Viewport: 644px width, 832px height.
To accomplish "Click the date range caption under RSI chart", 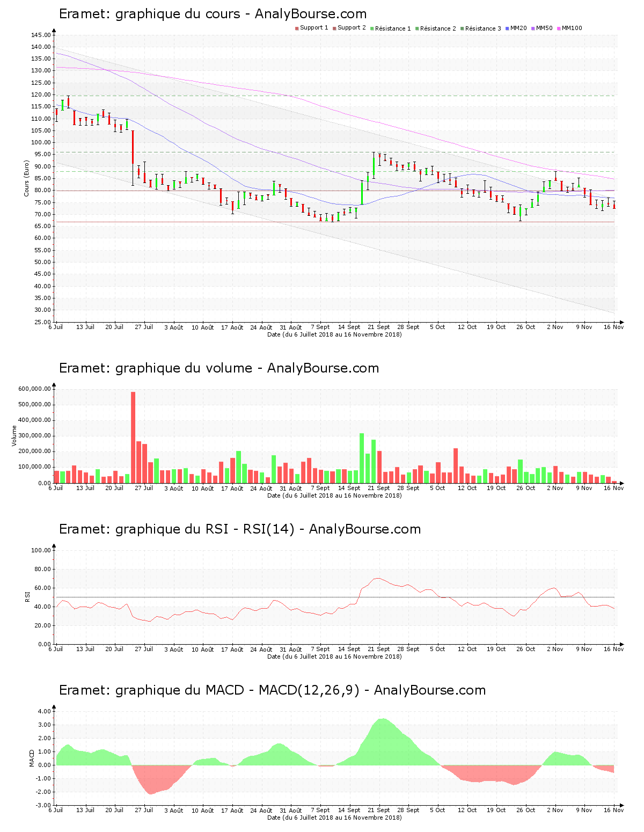I will pos(334,656).
